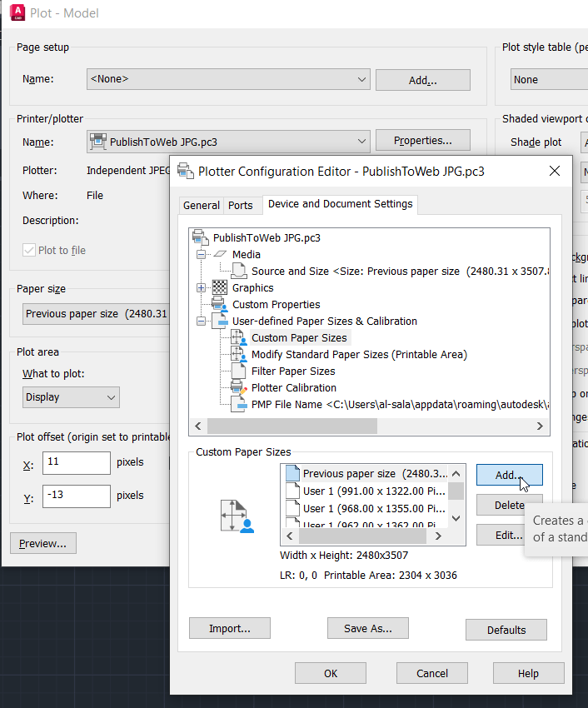The width and height of the screenshot is (588, 708).
Task: Click the Custom Properties printer icon
Action: tap(220, 304)
